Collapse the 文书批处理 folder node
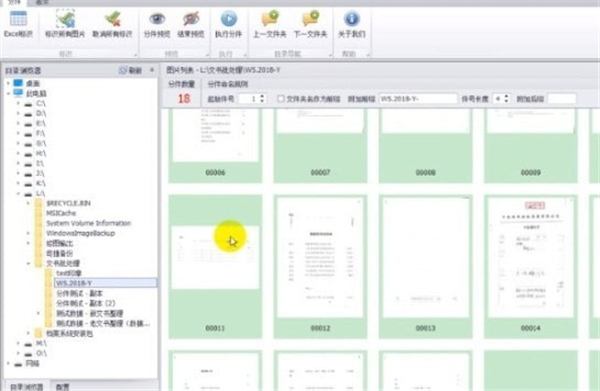The image size is (600, 391). [x=28, y=263]
